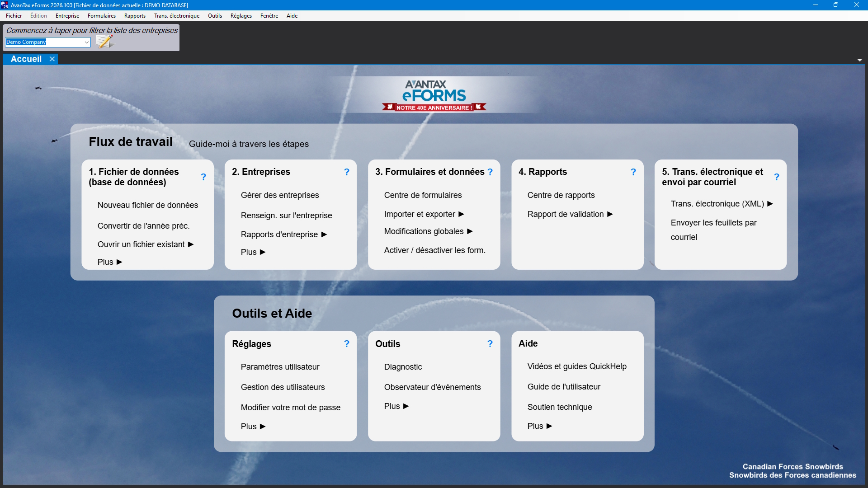Open the Réglages menu in menu bar
The width and height of the screenshot is (868, 488).
point(241,16)
